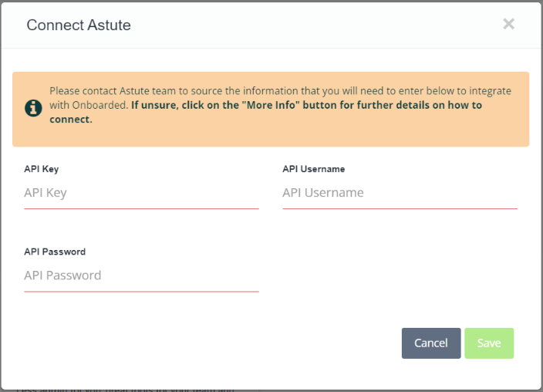543x392 pixels.
Task: Click the Connect Astute dialog title
Action: click(x=79, y=25)
